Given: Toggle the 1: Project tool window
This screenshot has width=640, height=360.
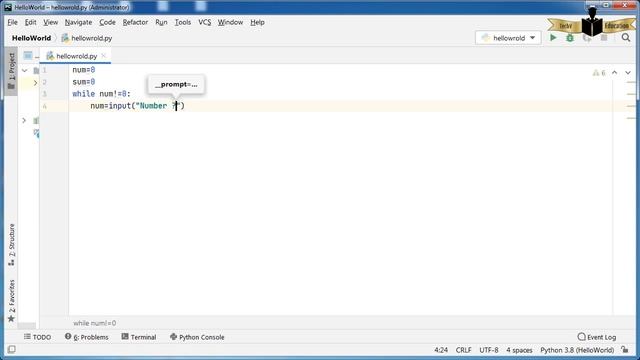Looking at the screenshot, I should tap(11, 71).
